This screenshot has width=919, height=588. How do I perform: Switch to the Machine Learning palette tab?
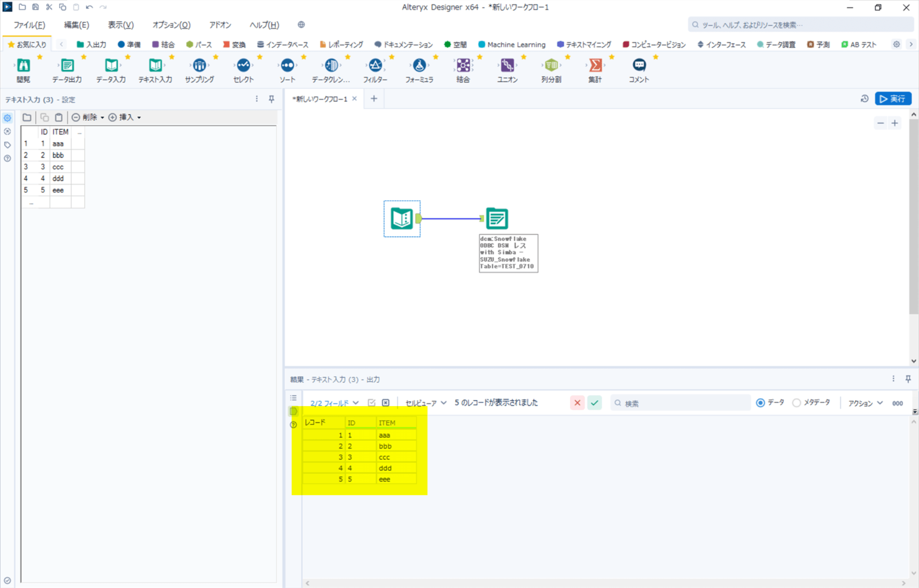(512, 45)
